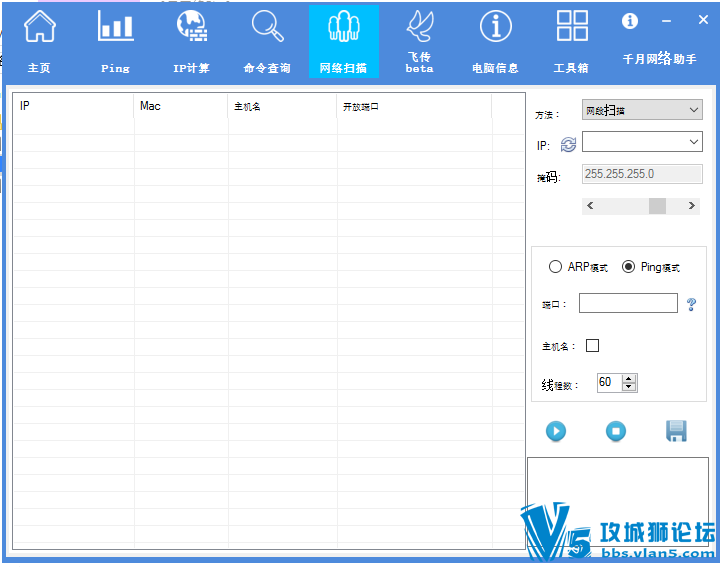Open the 方法 网络扫描 dropdown

coord(642,110)
